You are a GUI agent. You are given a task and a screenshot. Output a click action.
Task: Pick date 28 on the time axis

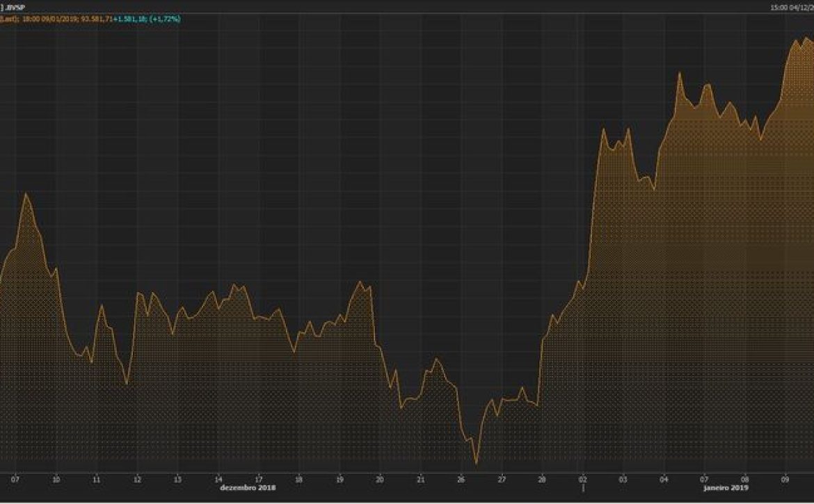pyautogui.click(x=542, y=479)
